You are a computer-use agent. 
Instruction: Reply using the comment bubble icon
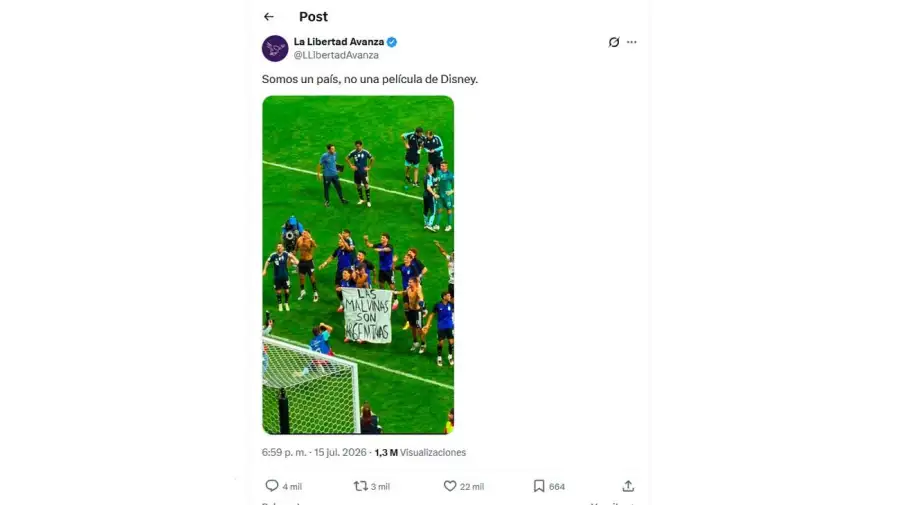pos(271,485)
